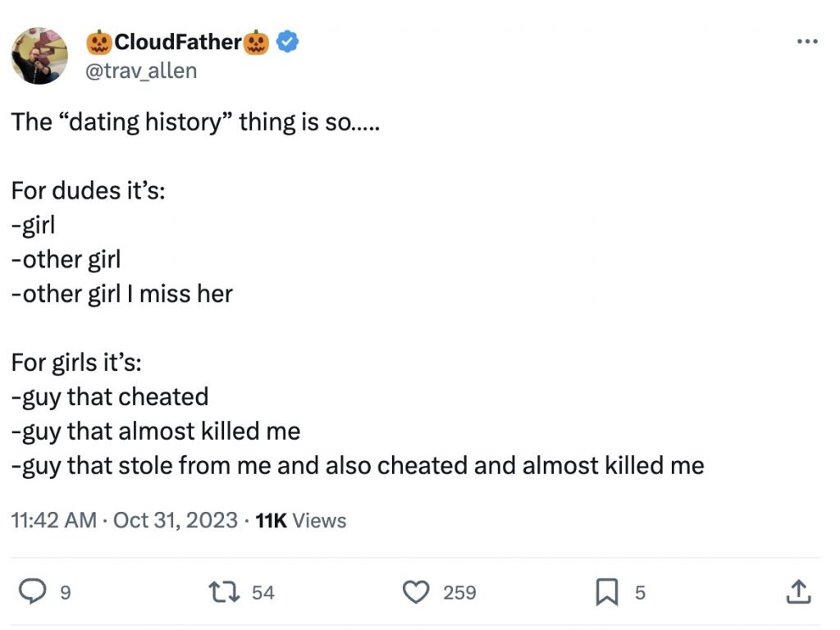Click the blue verified badge

(x=285, y=42)
